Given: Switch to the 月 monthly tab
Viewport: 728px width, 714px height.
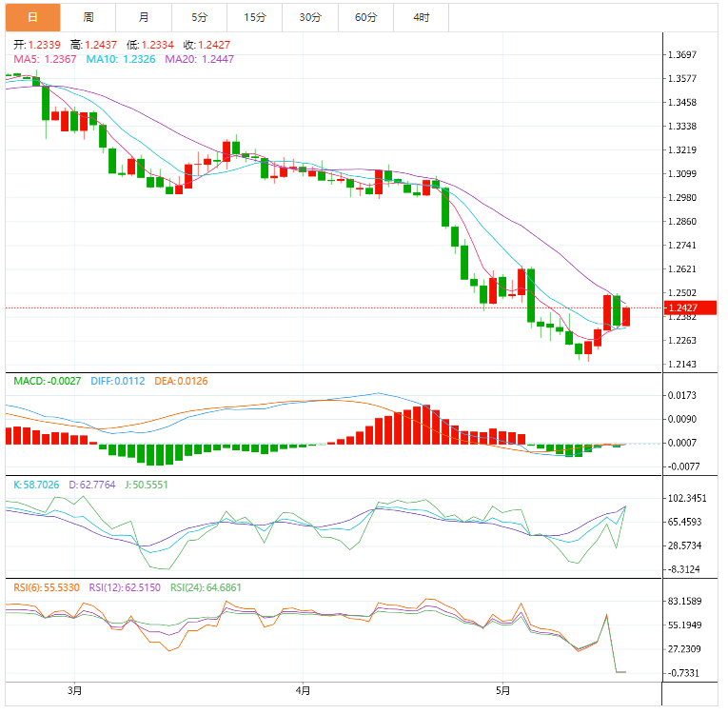Looking at the screenshot, I should 144,18.
